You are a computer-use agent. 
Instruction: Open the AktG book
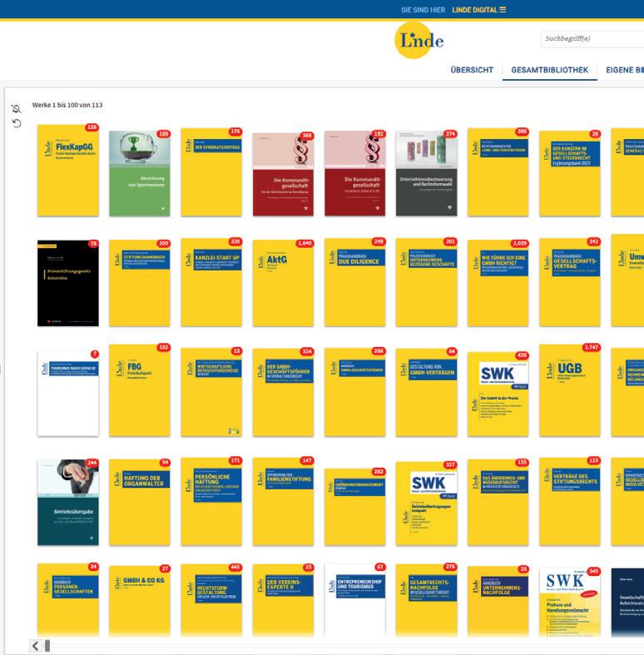click(283, 283)
